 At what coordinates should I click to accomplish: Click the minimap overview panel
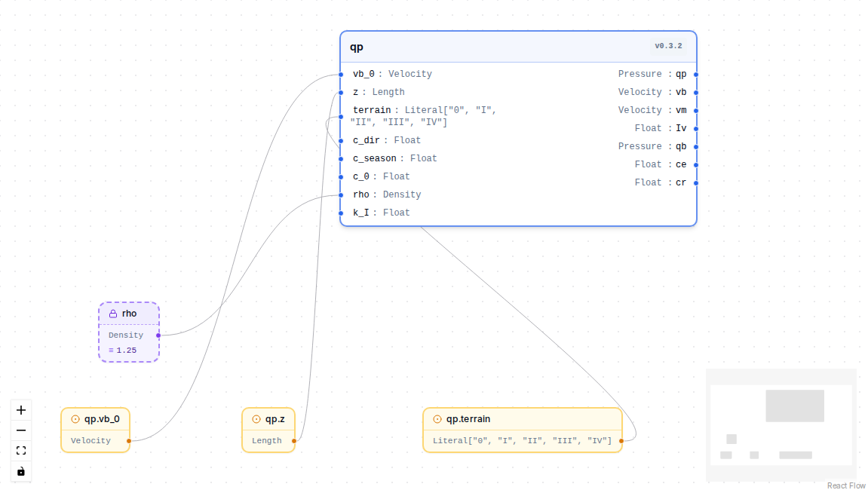(x=781, y=425)
